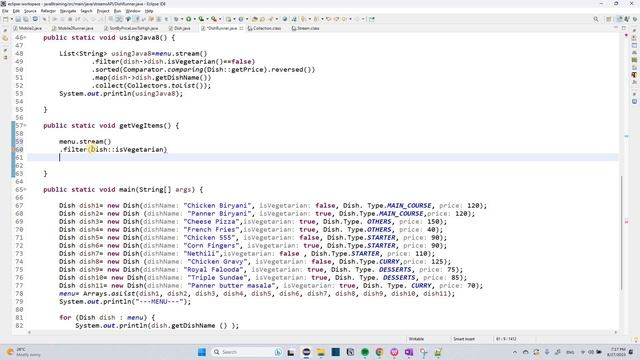Open the Window menu
Image resolution: width=640 pixels, height=360 pixels.
[133, 11]
